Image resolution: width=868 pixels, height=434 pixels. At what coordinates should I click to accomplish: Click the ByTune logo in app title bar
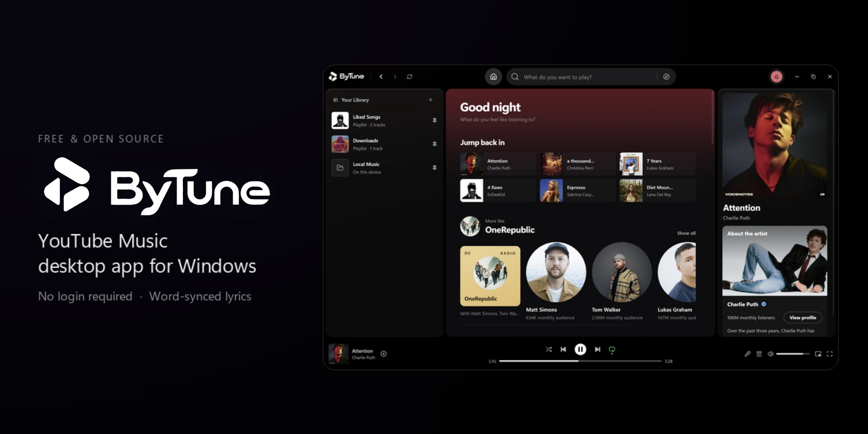346,76
